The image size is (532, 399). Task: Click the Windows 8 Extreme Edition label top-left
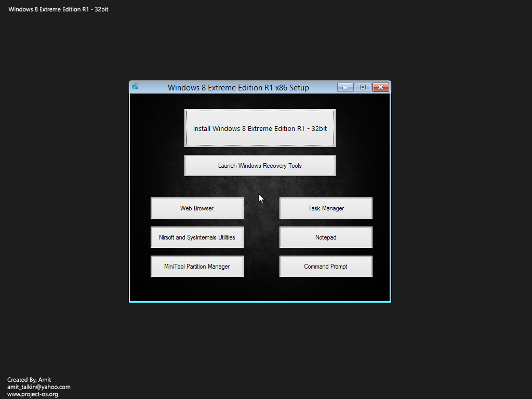pos(58,9)
